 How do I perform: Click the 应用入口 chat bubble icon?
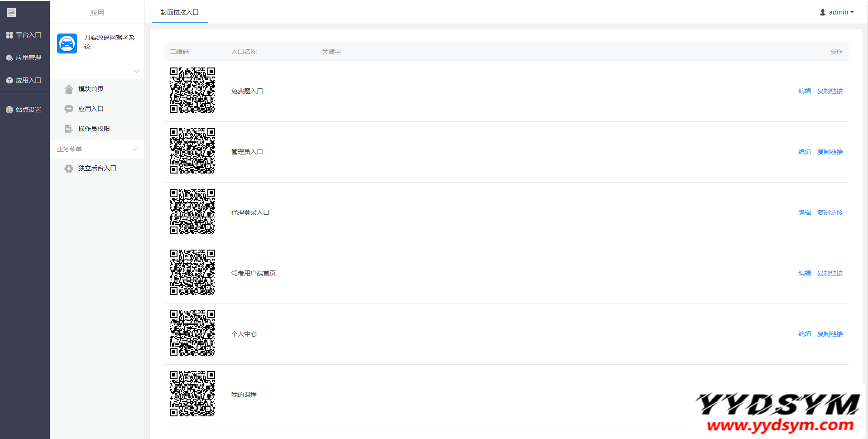[69, 109]
